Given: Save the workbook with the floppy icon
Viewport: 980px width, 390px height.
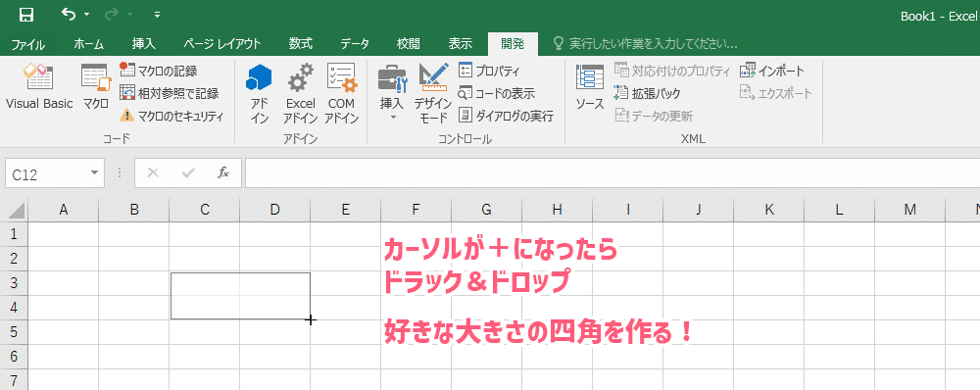Looking at the screenshot, I should click(26, 15).
